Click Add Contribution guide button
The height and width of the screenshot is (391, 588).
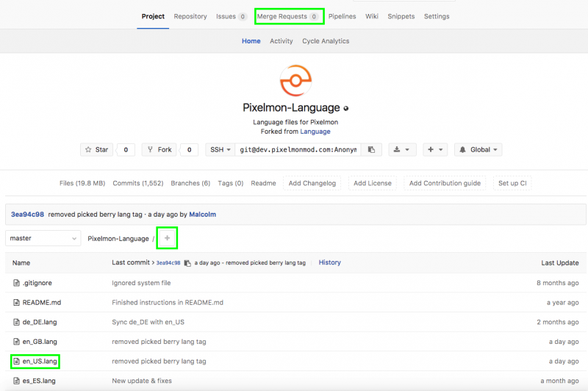445,183
